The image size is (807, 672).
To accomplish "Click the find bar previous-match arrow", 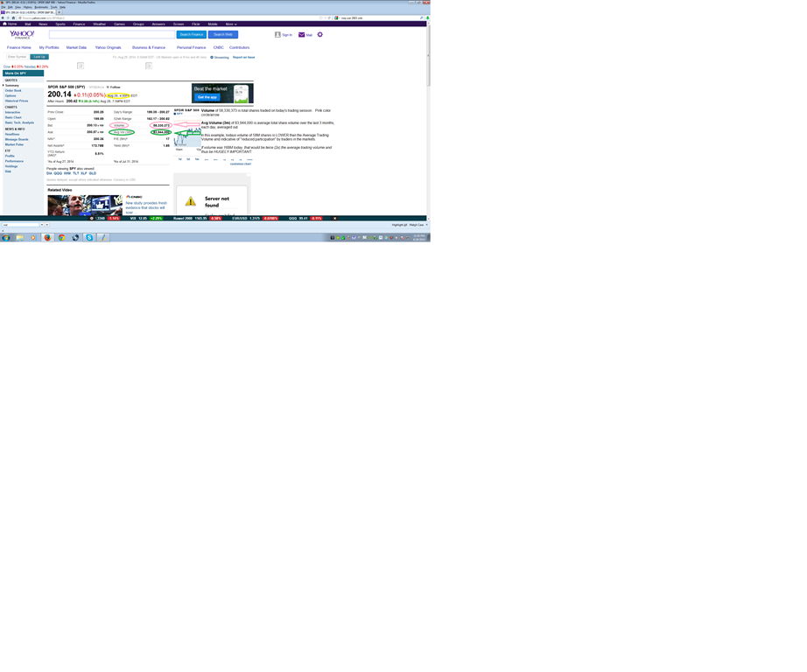I will pos(42,225).
